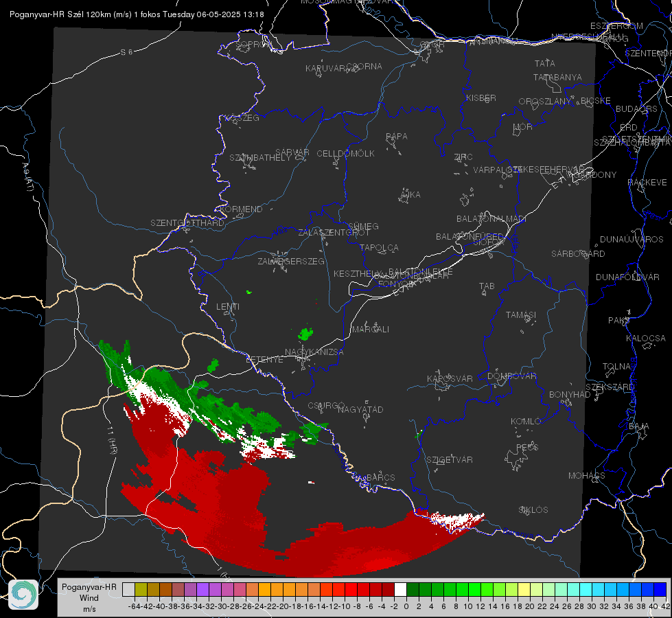Screen dimensions: 672x618
Task: Click the TATABANYA city label
Action: (557, 77)
